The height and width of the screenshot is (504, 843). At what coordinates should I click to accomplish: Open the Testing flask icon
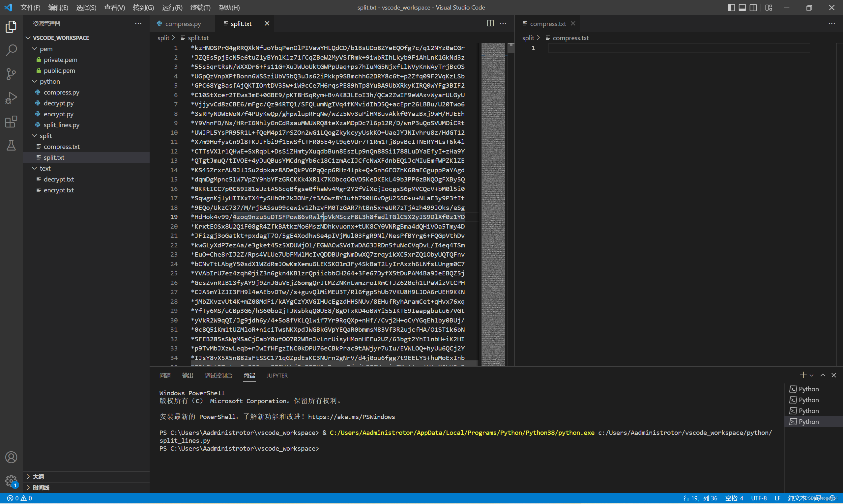11,145
